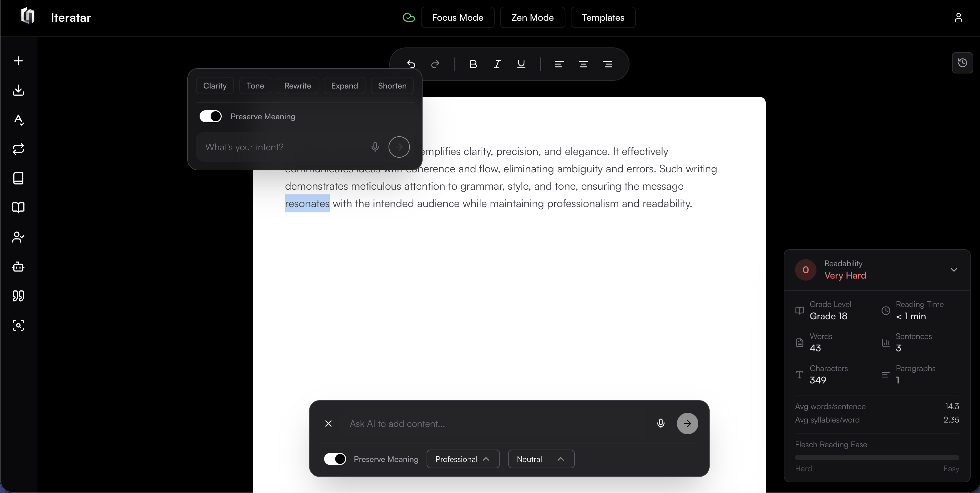Screen dimensions: 980x493
Task: Switch to the Tone tab
Action: tap(255, 86)
